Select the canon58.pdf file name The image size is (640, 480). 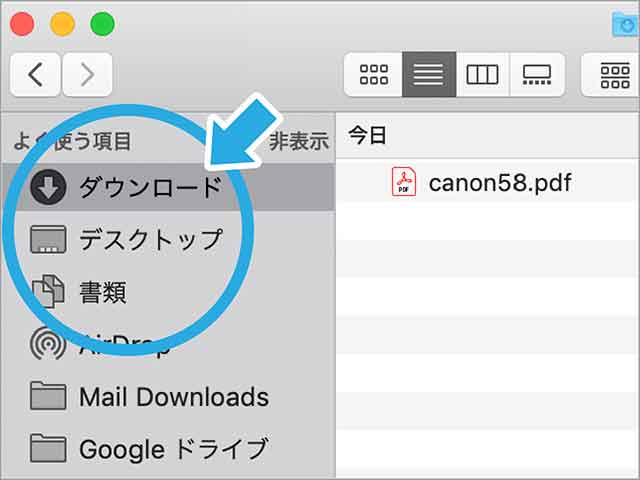pos(500,183)
